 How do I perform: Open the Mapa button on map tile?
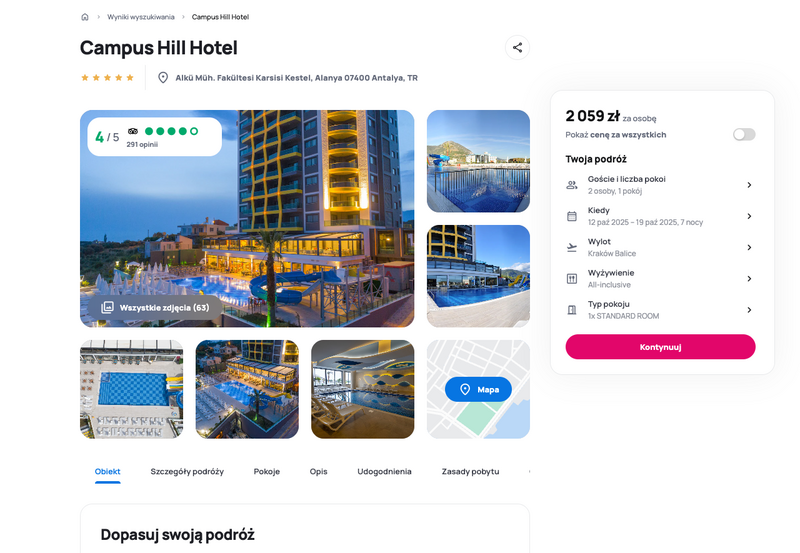[x=478, y=389]
